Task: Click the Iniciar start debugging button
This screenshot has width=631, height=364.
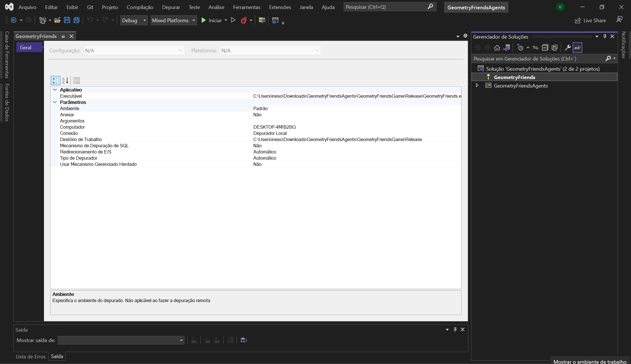Action: pos(212,20)
